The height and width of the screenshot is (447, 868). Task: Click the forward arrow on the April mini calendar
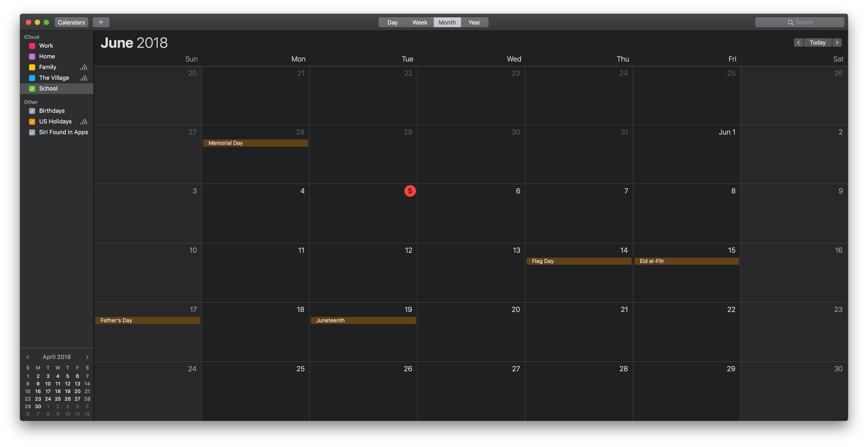[x=87, y=357]
